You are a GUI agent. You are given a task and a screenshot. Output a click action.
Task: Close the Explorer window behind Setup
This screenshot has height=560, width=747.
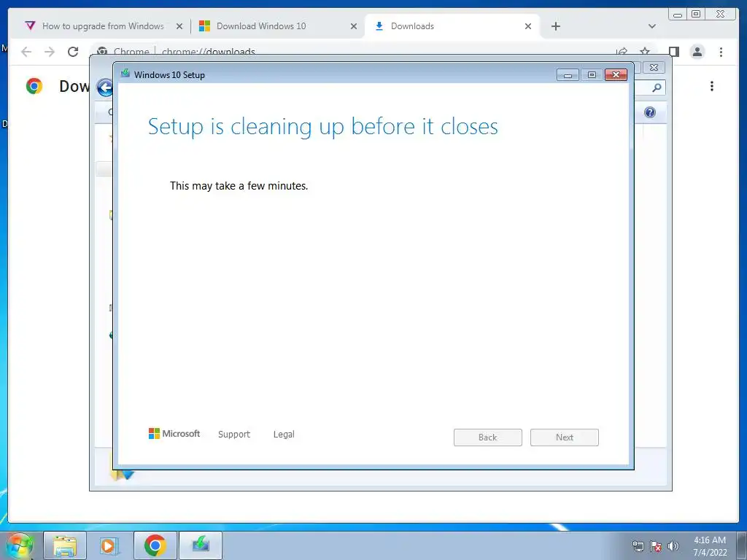[x=654, y=68]
